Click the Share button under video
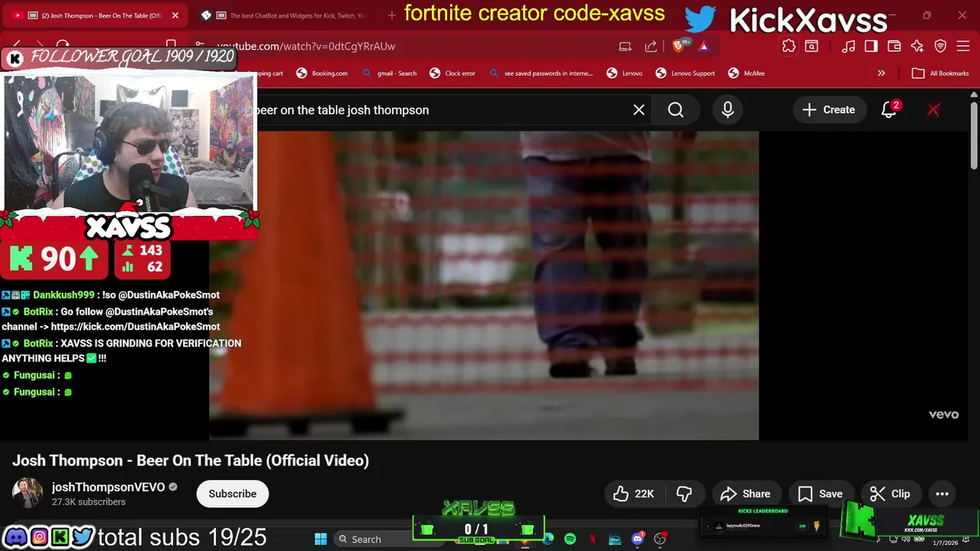 pyautogui.click(x=746, y=494)
